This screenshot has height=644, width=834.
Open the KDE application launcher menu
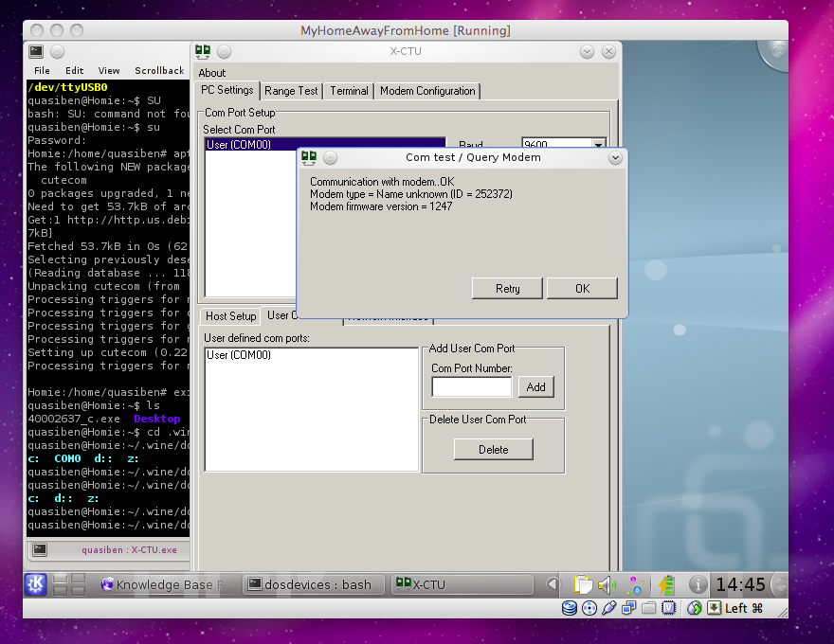36,584
